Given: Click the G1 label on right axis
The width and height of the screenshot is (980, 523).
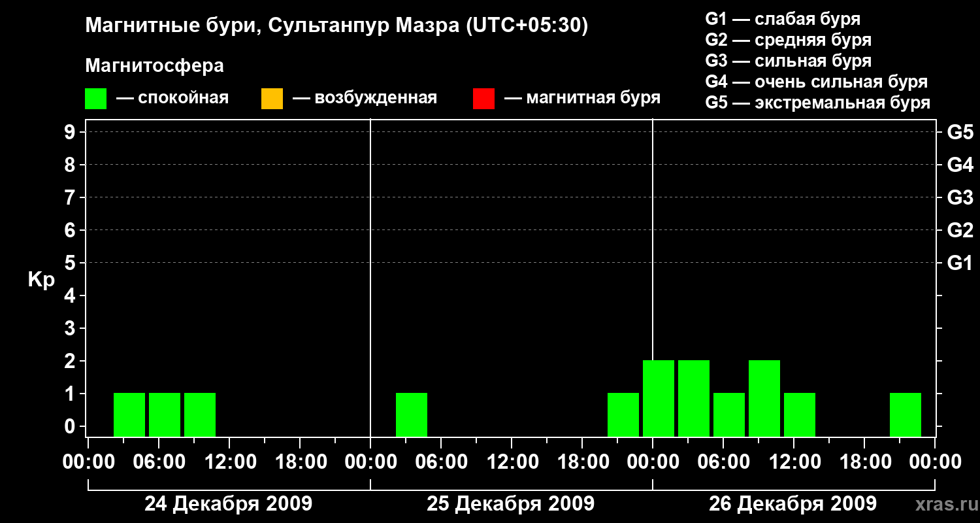Looking at the screenshot, I should (x=960, y=263).
